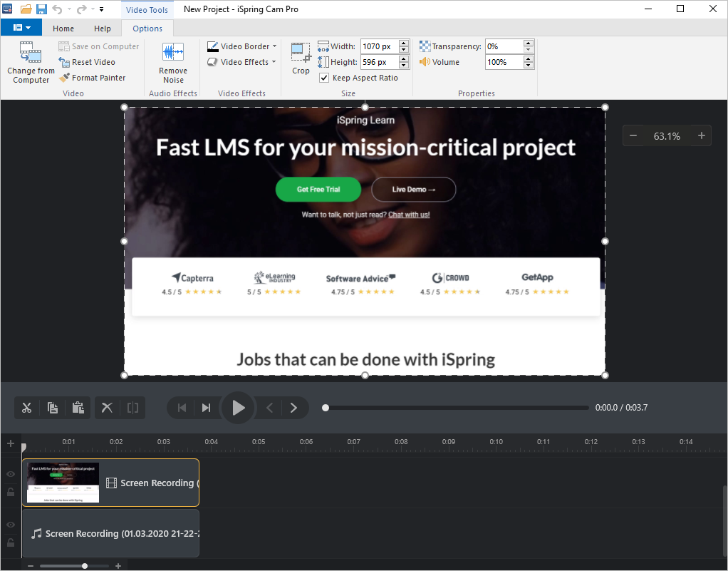Image resolution: width=728 pixels, height=571 pixels.
Task: Zoom in the timeline with plus icon
Action: (118, 566)
